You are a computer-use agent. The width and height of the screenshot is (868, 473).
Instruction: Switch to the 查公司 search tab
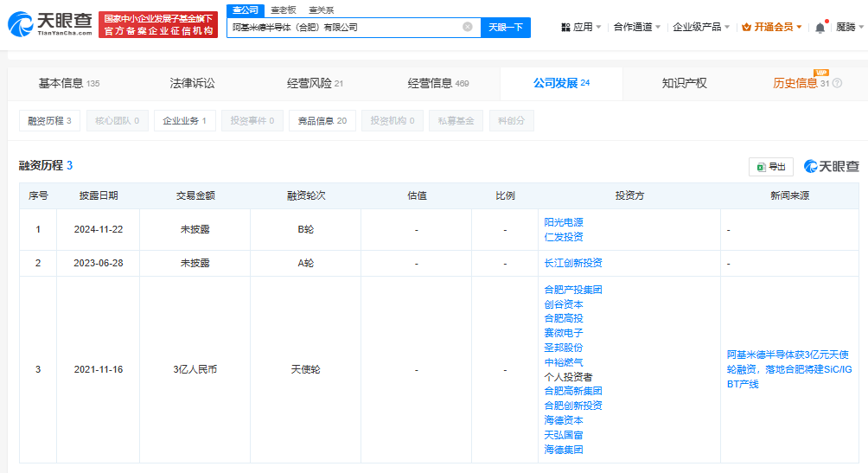(246, 10)
